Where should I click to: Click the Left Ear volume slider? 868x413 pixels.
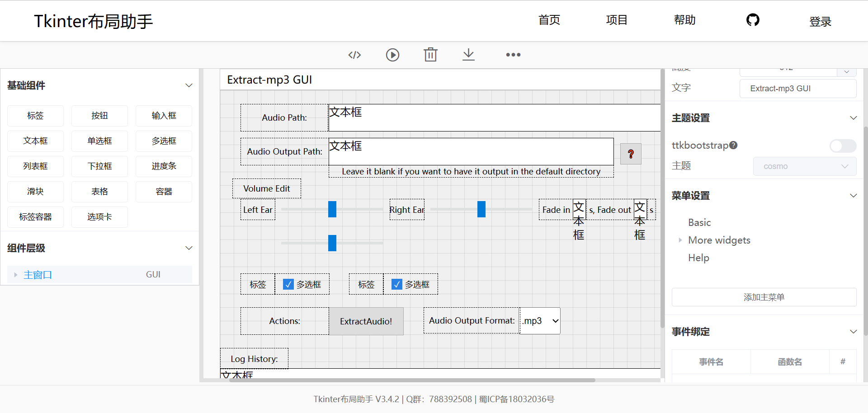(332, 209)
